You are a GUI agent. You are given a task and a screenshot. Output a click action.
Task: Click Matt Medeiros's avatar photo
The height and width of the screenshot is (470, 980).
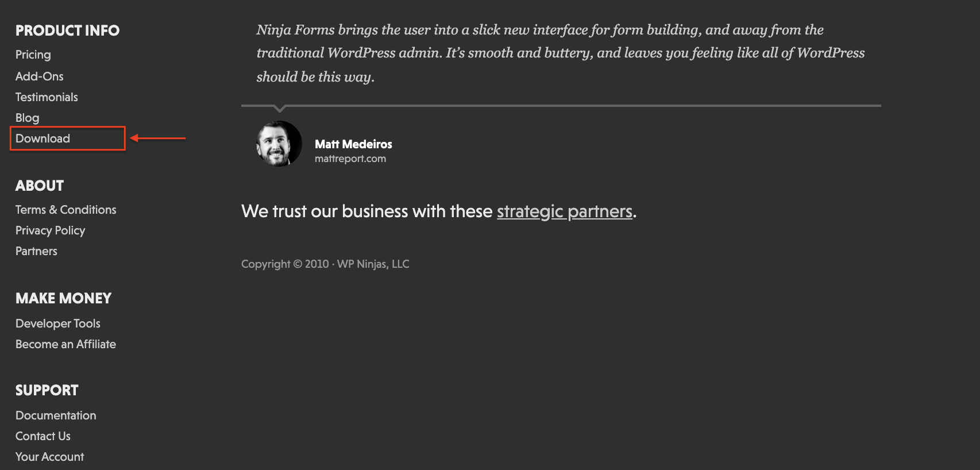[x=279, y=144]
